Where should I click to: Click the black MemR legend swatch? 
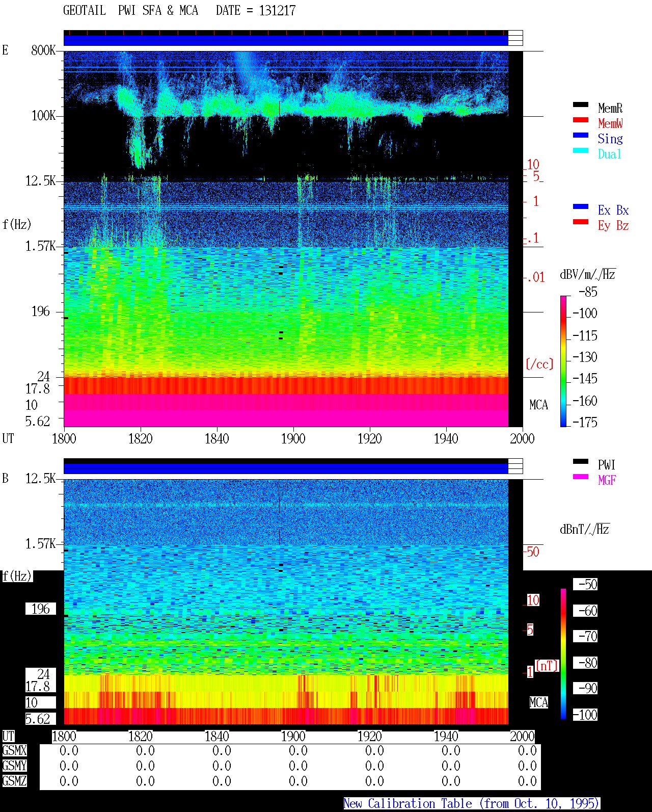(581, 104)
